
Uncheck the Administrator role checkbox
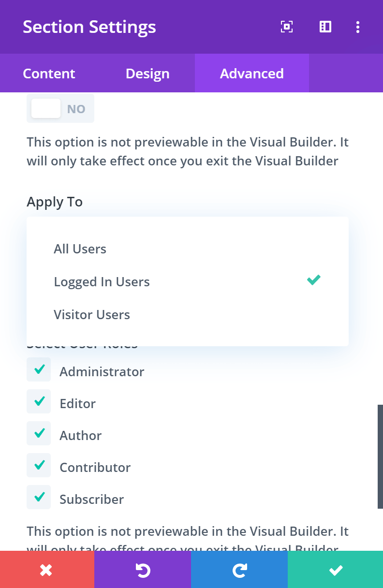(39, 369)
